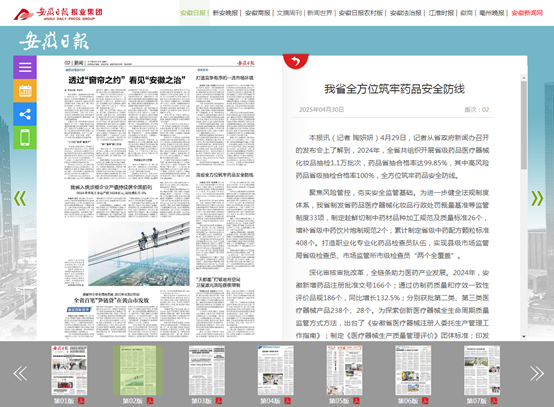
Task: Download PDF icon for 第04版
Action: 288,401
